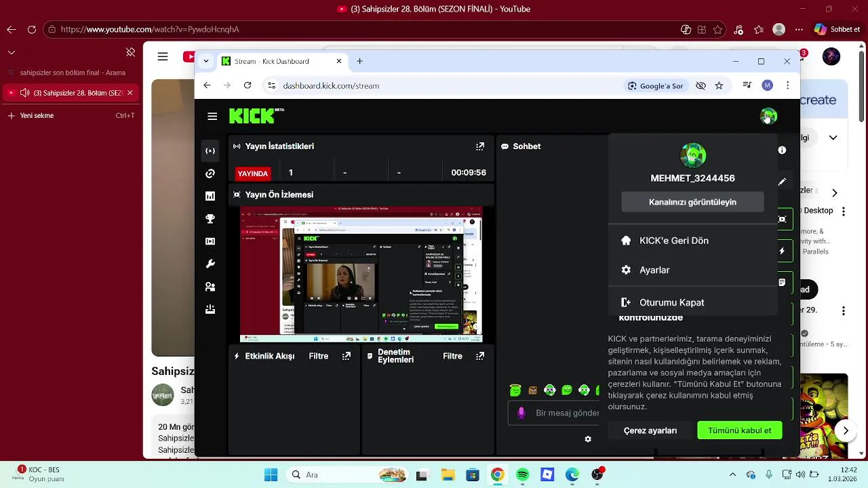This screenshot has width=868, height=488.
Task: Select KICK'e Geri Dön menu item
Action: click(692, 241)
